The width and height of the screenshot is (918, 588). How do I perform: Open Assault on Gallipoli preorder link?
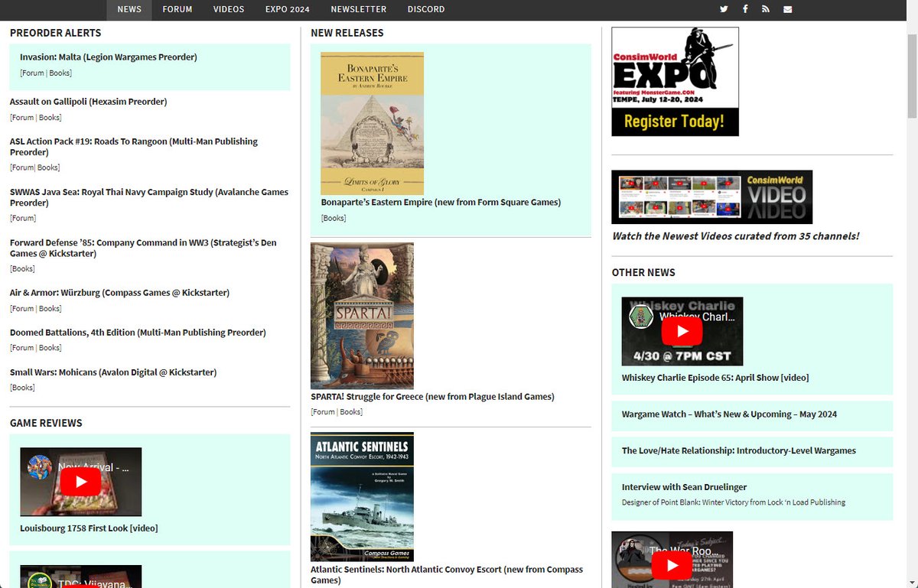coord(88,102)
